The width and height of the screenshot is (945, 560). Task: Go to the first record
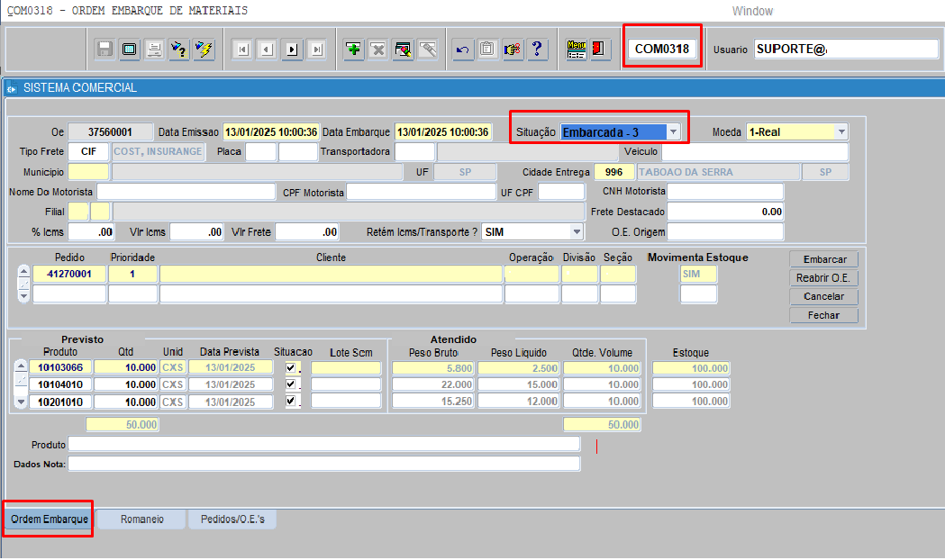click(243, 50)
